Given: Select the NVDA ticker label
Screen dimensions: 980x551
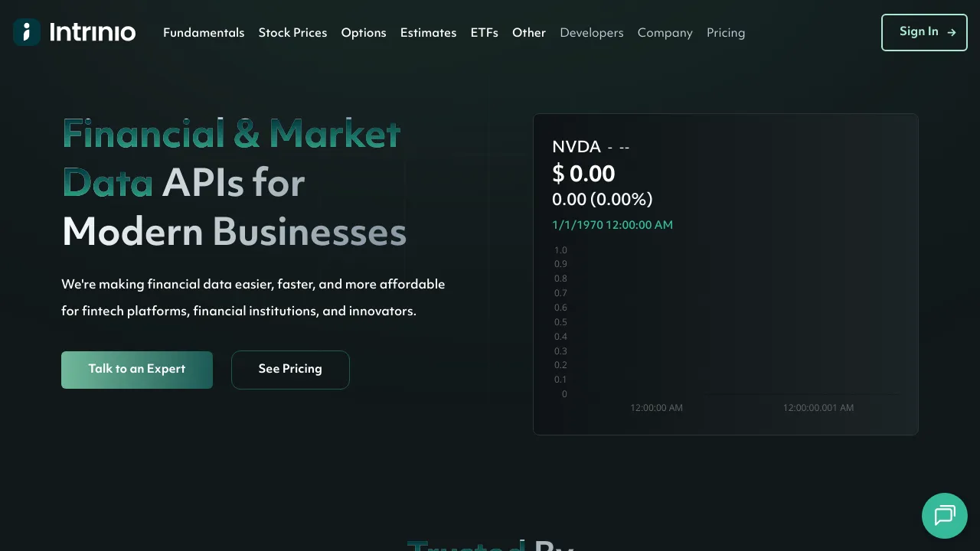Looking at the screenshot, I should pos(577,147).
